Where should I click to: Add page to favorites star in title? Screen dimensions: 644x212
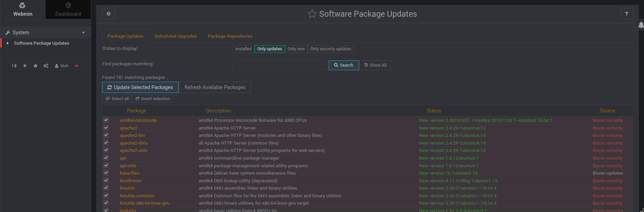tap(312, 14)
